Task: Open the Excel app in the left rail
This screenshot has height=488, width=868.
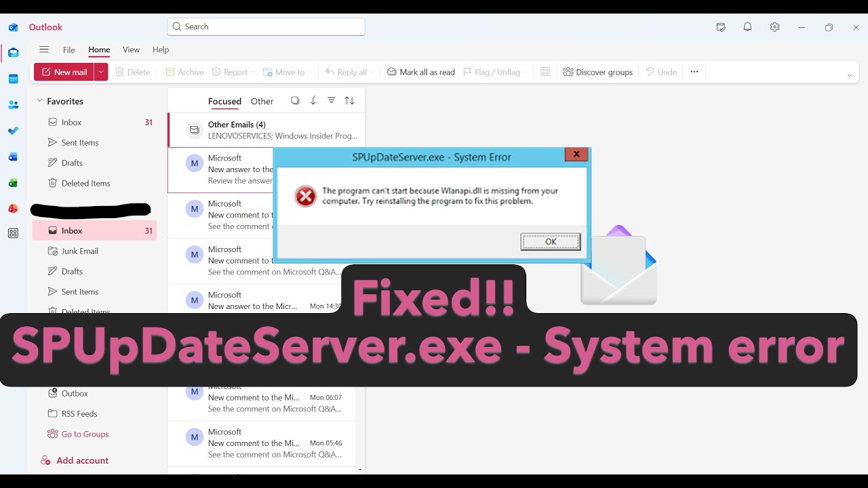Action: point(13,182)
